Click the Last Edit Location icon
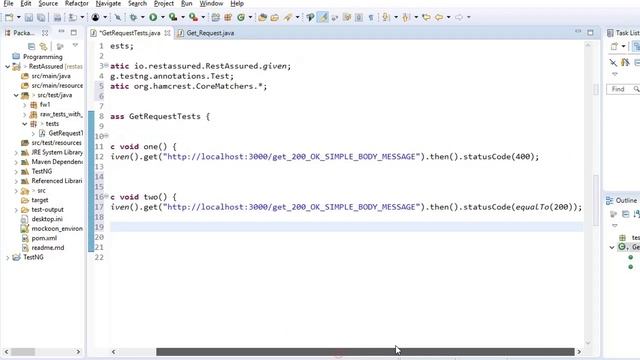The width and height of the screenshot is (640, 360). [x=427, y=17]
